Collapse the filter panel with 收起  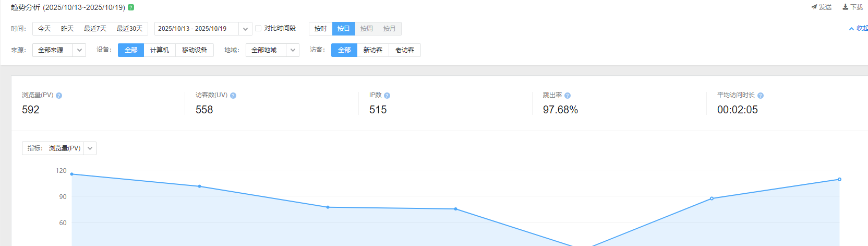tap(858, 29)
